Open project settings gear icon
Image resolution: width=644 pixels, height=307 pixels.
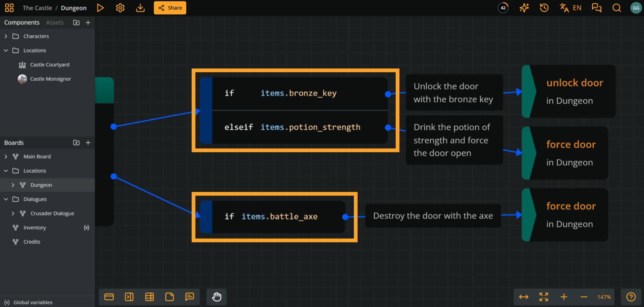[120, 8]
